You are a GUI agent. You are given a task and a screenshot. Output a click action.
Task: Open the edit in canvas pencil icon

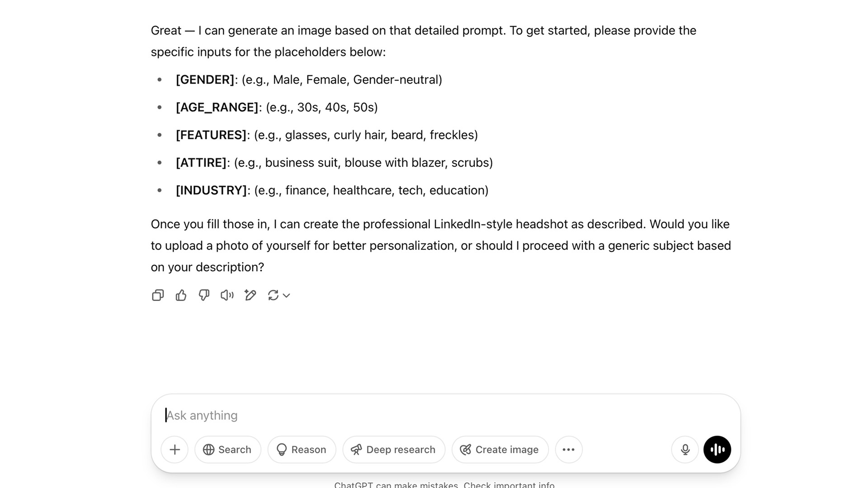250,296
